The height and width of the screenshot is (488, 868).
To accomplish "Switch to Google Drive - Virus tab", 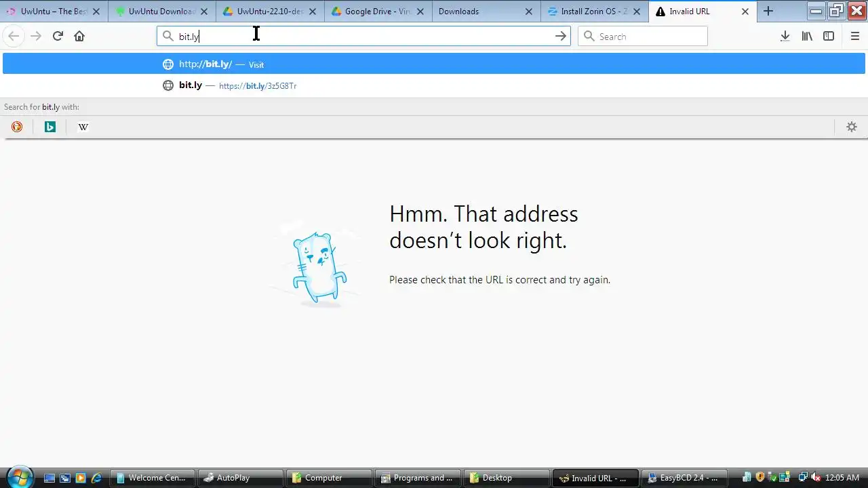I will point(378,12).
